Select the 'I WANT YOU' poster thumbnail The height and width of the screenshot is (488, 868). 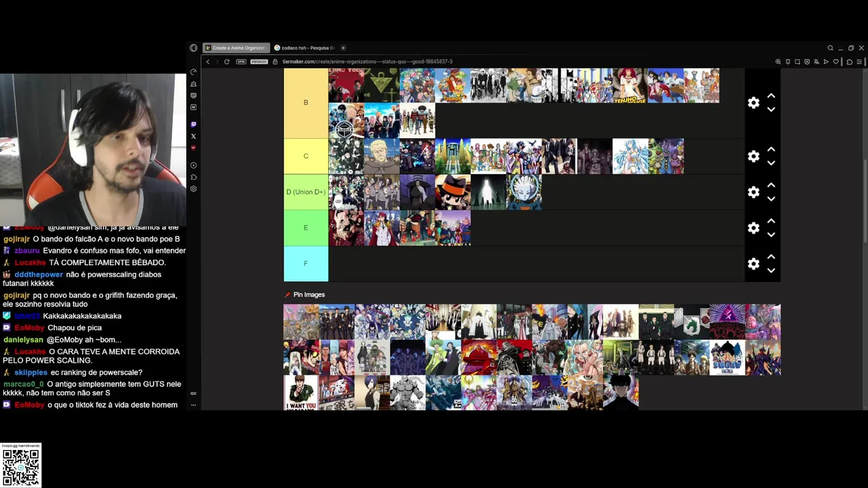(301, 393)
